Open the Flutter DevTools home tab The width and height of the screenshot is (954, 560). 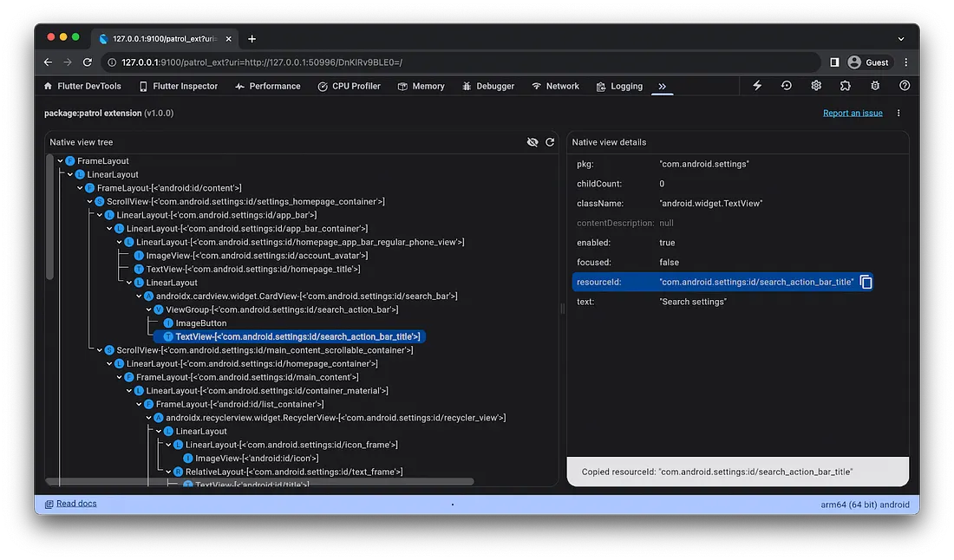pos(82,87)
